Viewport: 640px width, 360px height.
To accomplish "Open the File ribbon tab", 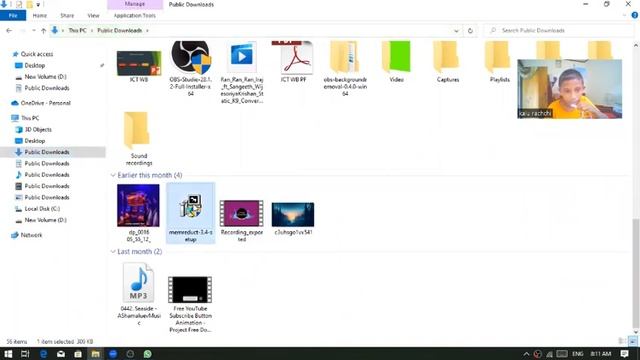I will point(13,16).
